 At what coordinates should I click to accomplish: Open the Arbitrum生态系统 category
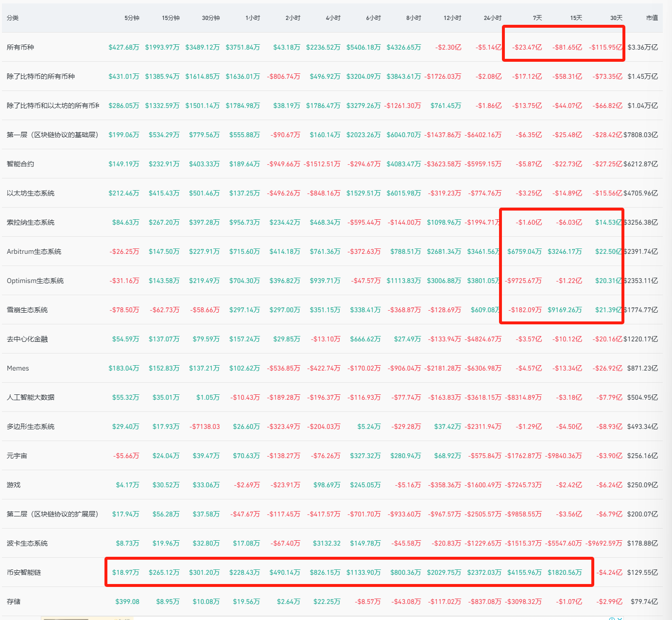(x=34, y=251)
